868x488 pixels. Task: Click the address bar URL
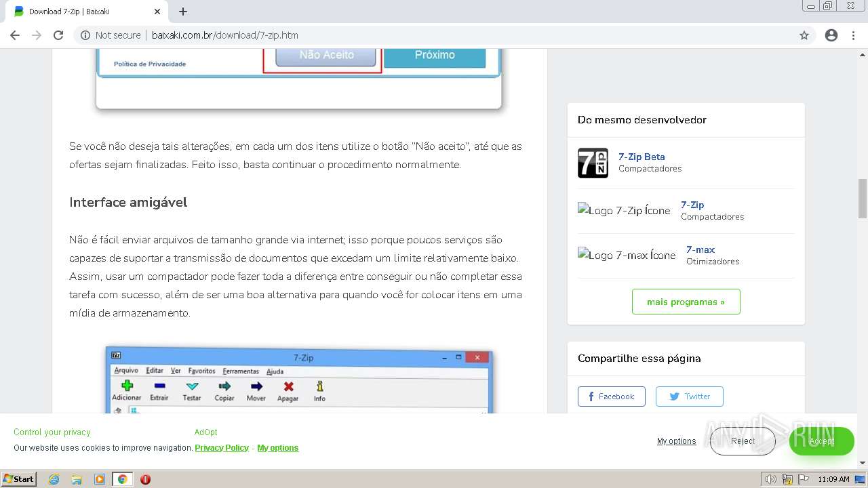(225, 35)
